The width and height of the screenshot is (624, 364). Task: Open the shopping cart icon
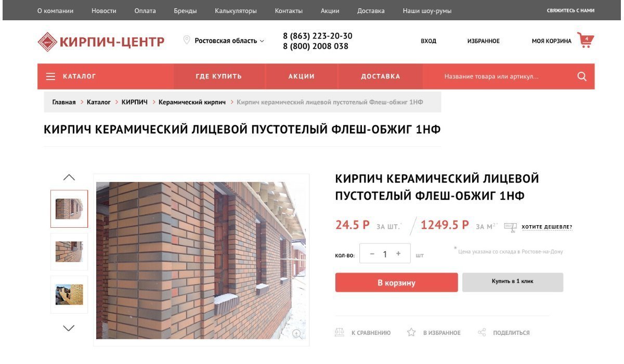click(x=586, y=40)
